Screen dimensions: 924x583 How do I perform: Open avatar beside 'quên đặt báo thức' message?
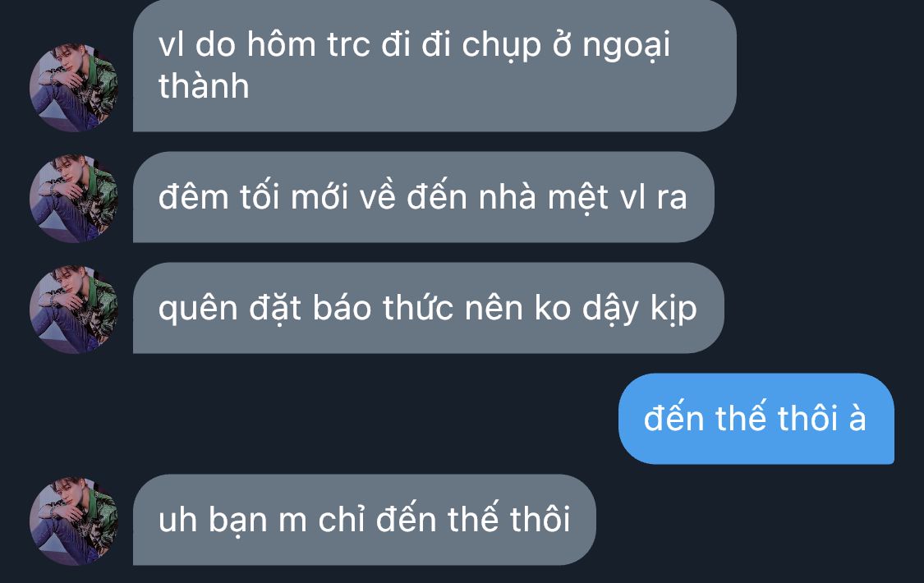pos(74,310)
